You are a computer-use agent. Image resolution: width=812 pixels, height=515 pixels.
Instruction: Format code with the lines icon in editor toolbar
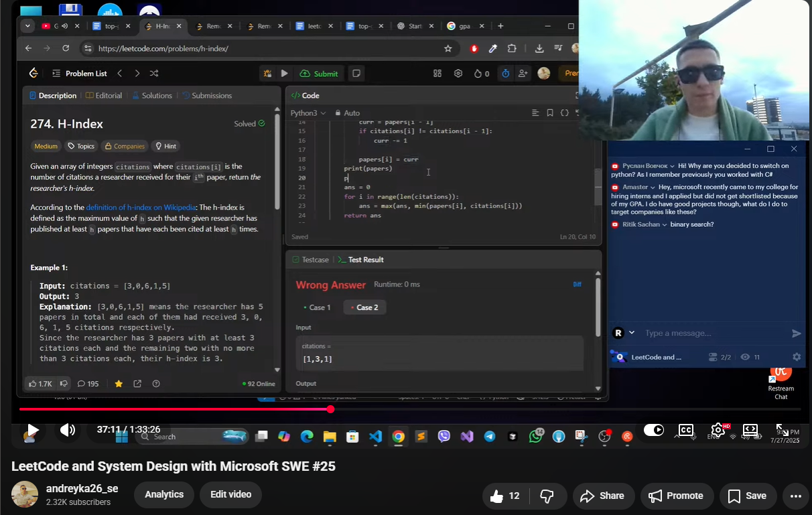pos(535,113)
